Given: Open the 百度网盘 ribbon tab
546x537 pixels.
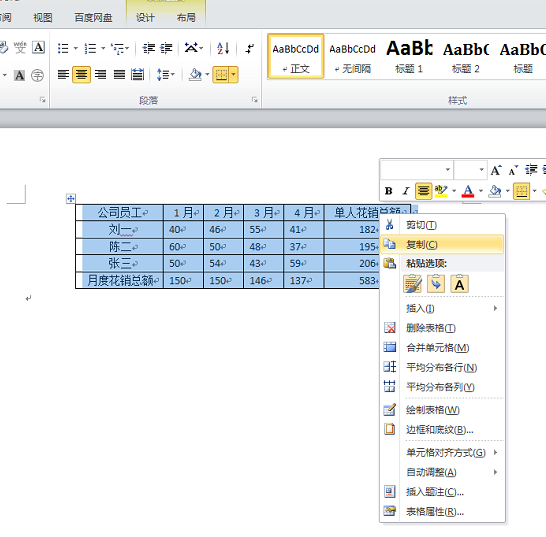Looking at the screenshot, I should pos(93,17).
